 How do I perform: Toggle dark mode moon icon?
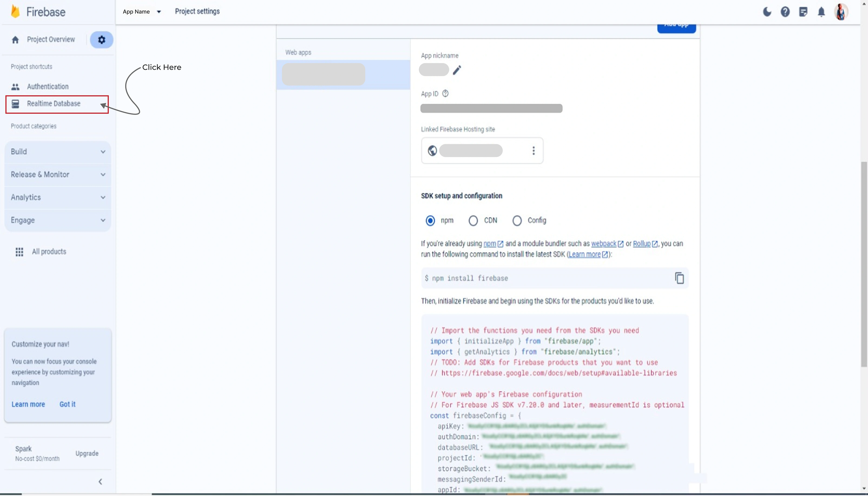767,12
